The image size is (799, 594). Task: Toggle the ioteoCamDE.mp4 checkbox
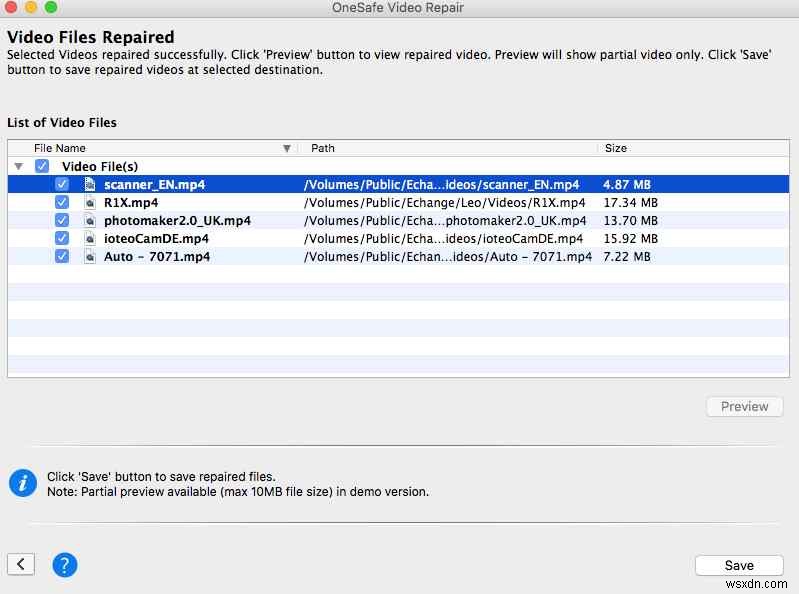(x=62, y=238)
